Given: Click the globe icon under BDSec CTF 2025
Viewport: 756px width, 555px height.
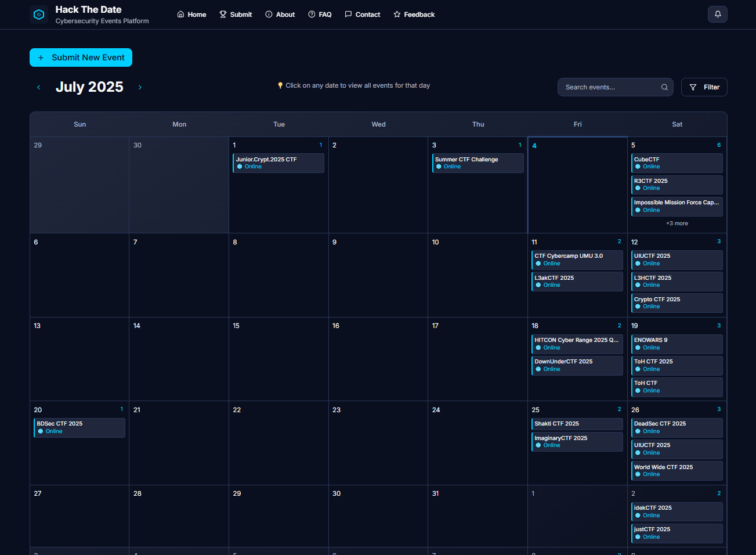Looking at the screenshot, I should click(41, 431).
